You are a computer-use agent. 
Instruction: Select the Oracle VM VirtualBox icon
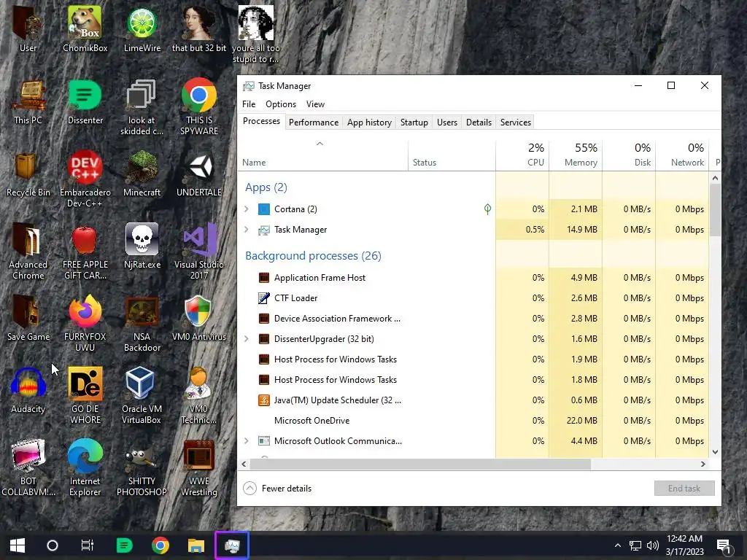click(142, 396)
